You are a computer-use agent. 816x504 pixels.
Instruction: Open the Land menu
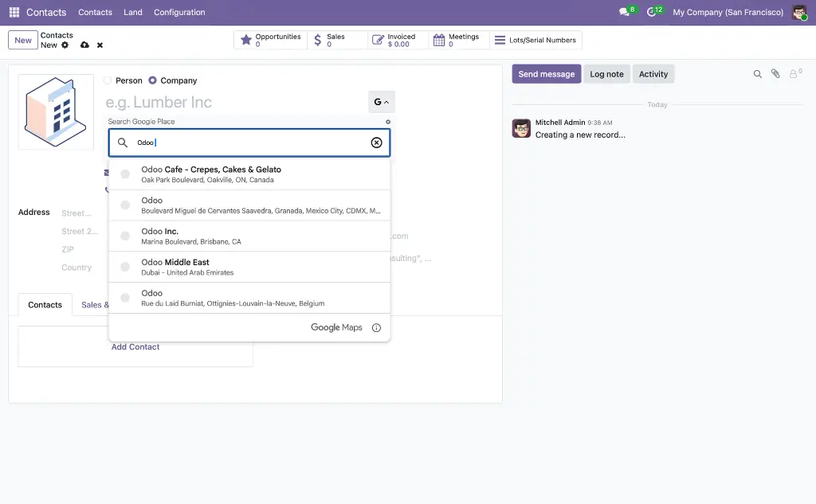133,12
